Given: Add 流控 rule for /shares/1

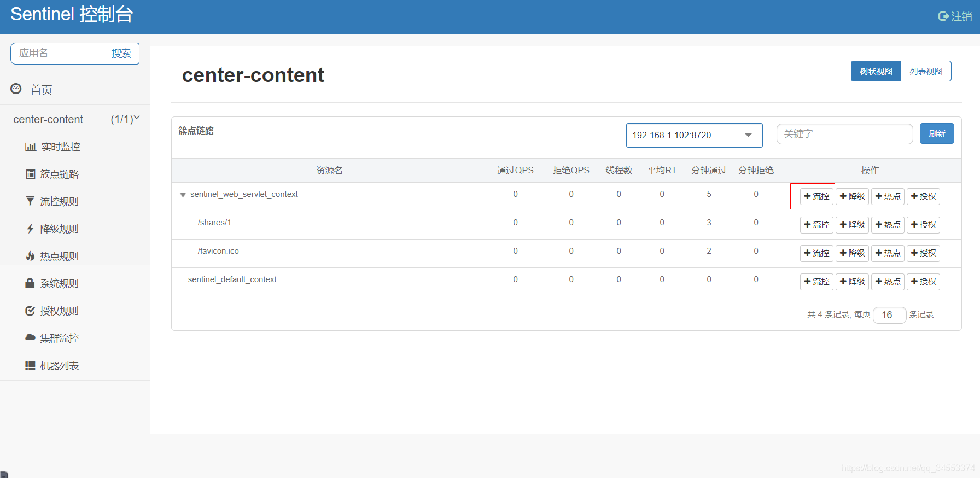Looking at the screenshot, I should click(816, 225).
